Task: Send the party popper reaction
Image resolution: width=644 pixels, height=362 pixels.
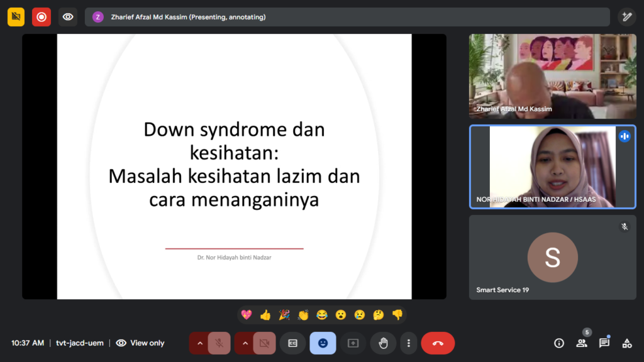Action: coord(284,315)
